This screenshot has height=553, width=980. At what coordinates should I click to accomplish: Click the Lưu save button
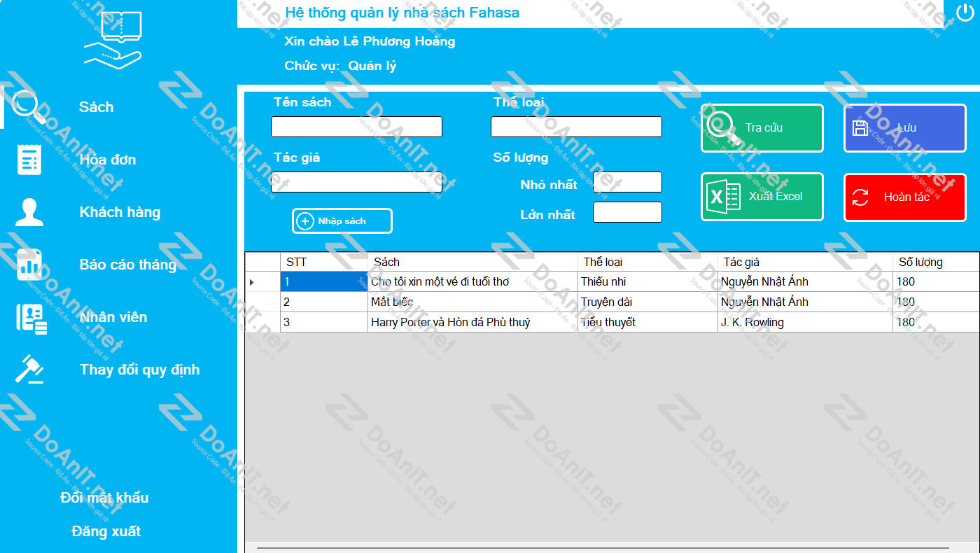click(905, 128)
